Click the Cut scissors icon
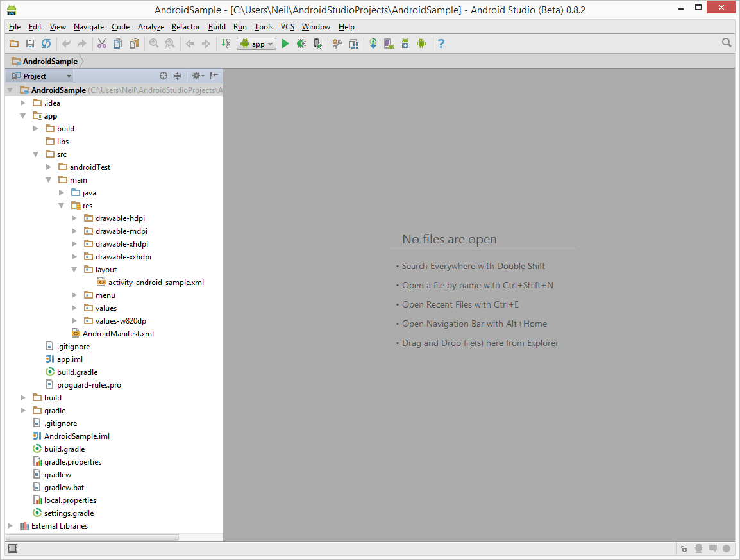This screenshot has height=560, width=740. click(x=101, y=44)
